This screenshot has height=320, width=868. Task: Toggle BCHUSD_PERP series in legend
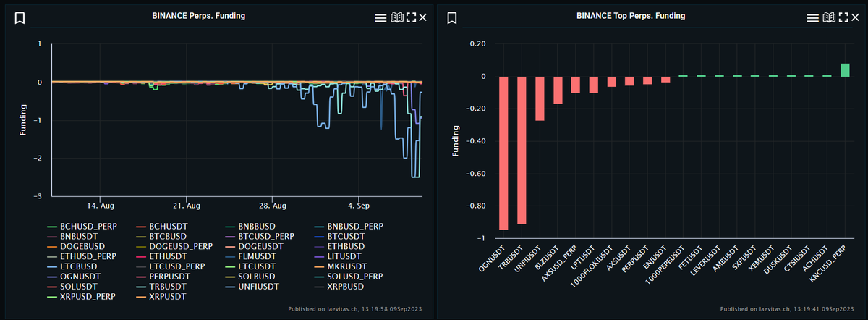[80, 227]
